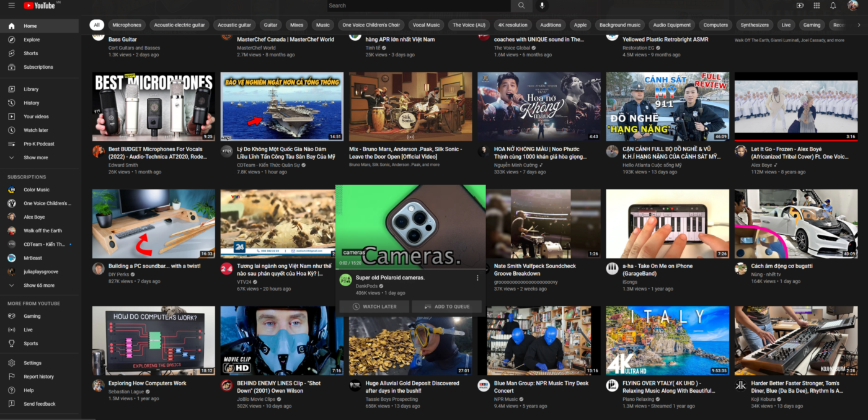Open the notifications bell

point(833,6)
